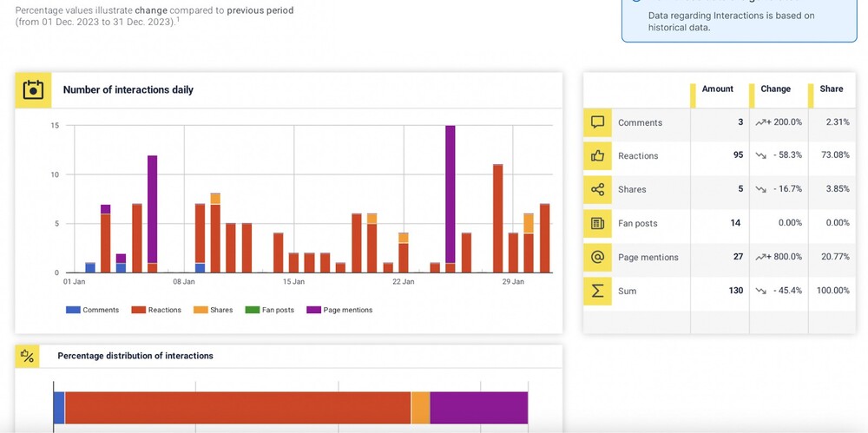Toggle Fan posts series in chart legend
This screenshot has height=433, width=868.
270,310
